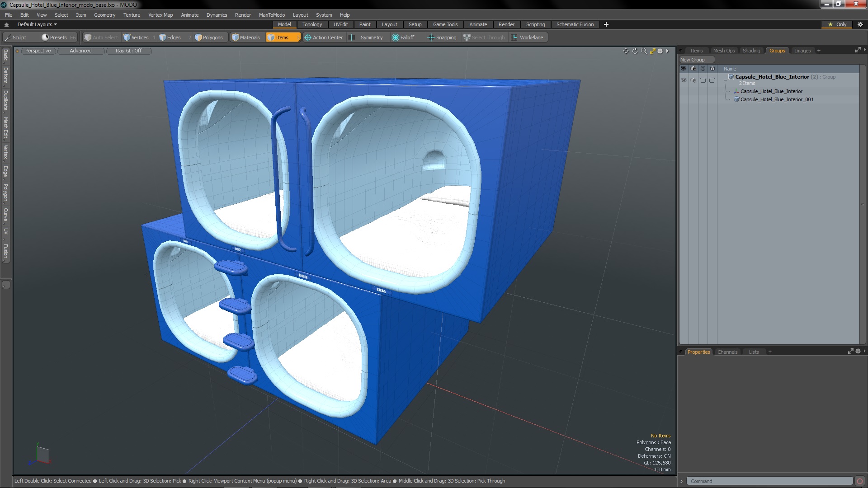The image size is (868, 488).
Task: Select the Sculpt tool
Action: tap(15, 38)
